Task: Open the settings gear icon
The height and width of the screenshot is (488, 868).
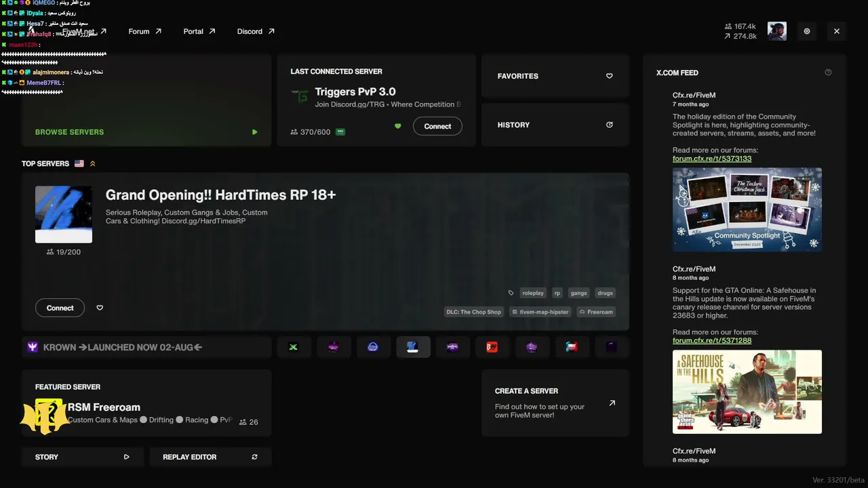Action: tap(807, 31)
